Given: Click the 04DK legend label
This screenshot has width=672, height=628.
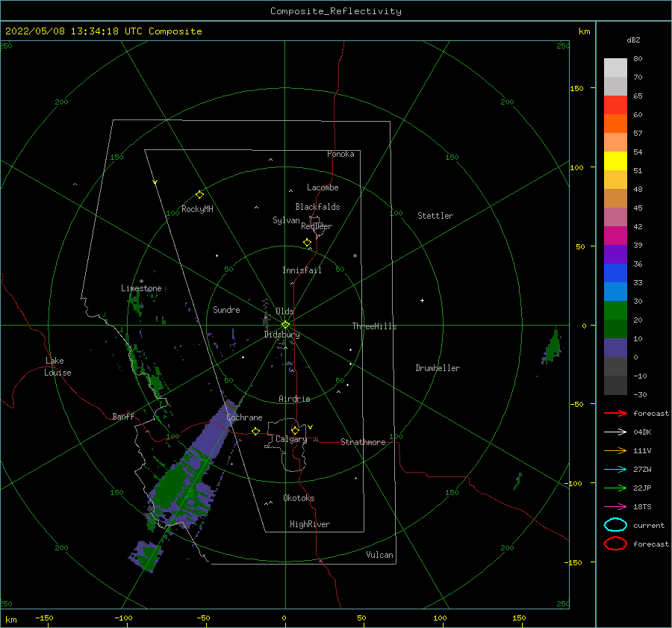Looking at the screenshot, I should tap(642, 432).
